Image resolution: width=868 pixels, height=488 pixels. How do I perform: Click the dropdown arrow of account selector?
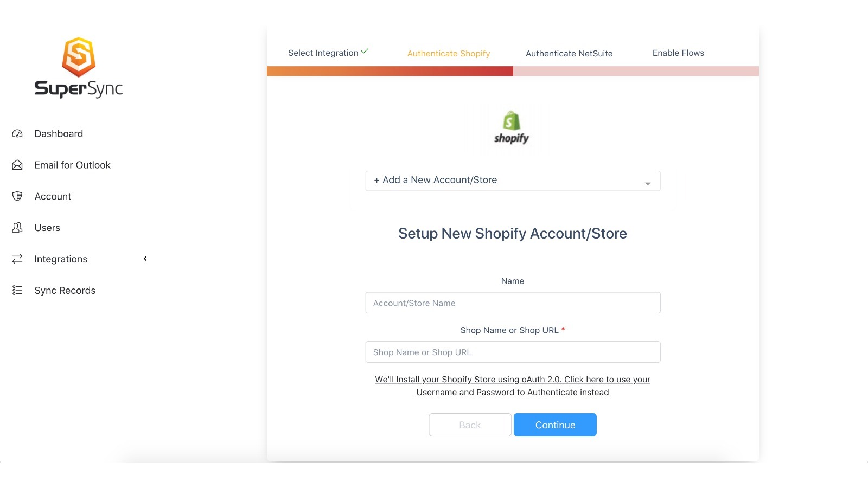[647, 184]
